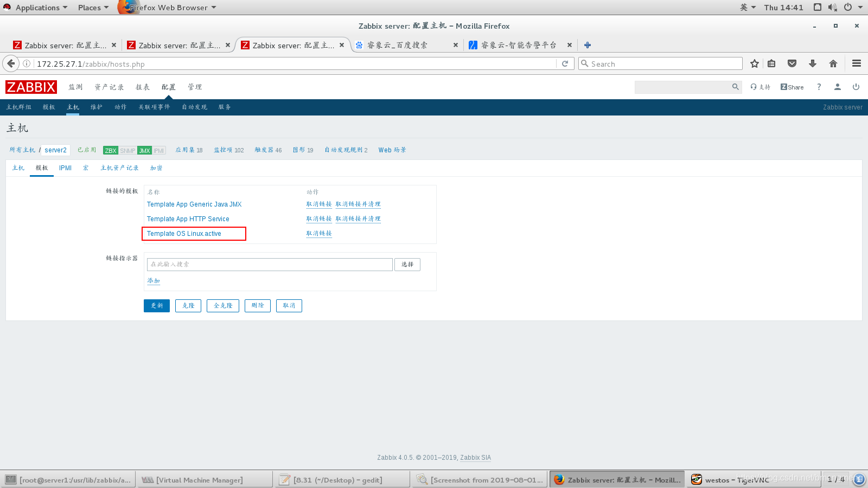Open 配置 top menu
The image size is (868, 488).
pos(169,87)
